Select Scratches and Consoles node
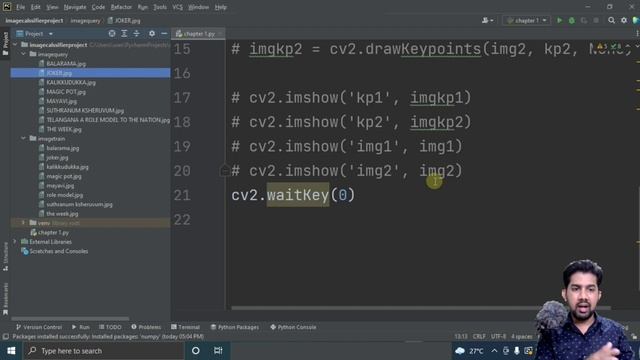This screenshot has height=360, width=640. point(58,251)
